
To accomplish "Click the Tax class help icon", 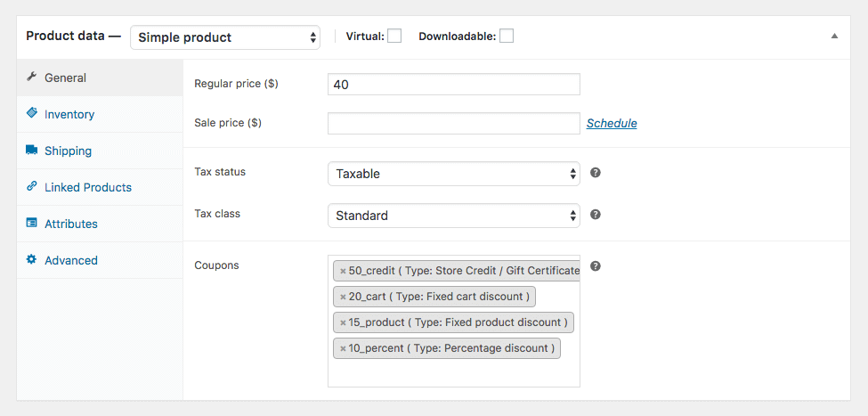I will pyautogui.click(x=596, y=215).
